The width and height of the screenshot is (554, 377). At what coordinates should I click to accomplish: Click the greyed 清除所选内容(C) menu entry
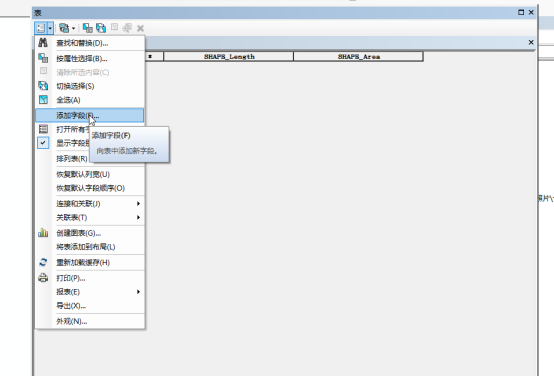(x=90, y=72)
